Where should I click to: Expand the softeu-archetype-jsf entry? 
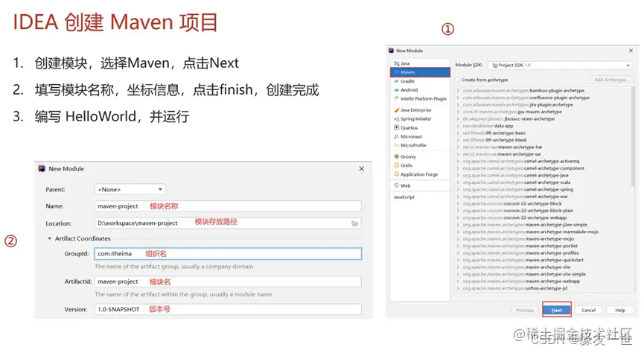[458, 288]
